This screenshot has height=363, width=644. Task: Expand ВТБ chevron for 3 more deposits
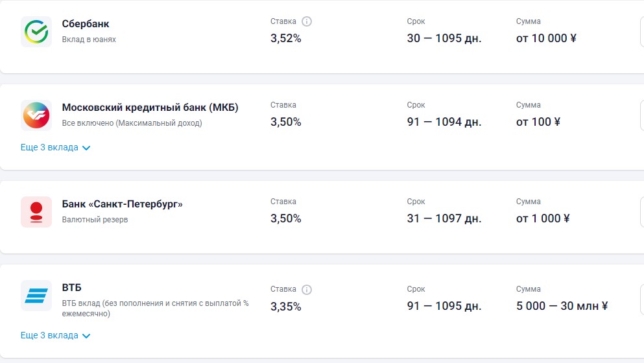86,336
